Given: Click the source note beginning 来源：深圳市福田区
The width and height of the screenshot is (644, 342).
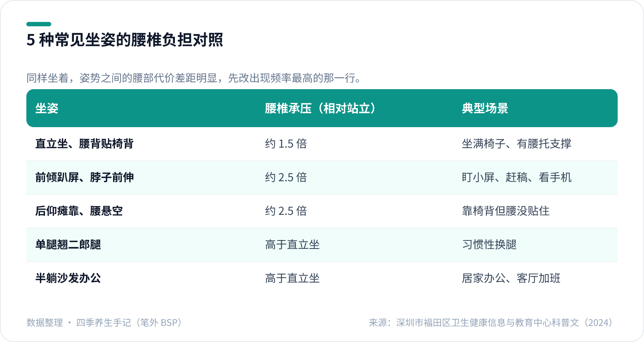Looking at the screenshot, I should [x=491, y=323].
